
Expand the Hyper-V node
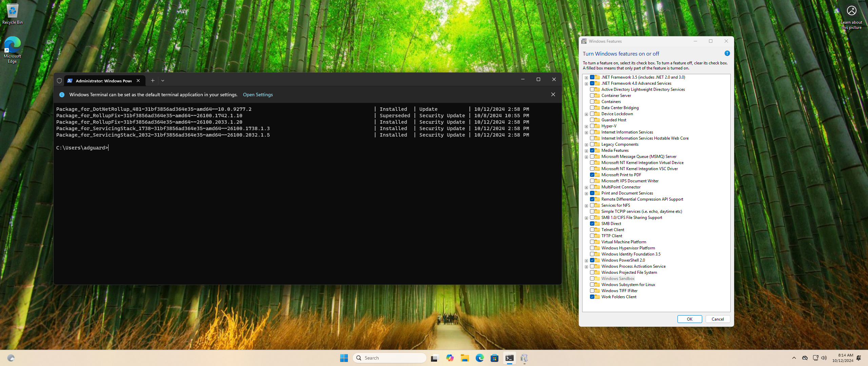(x=586, y=126)
